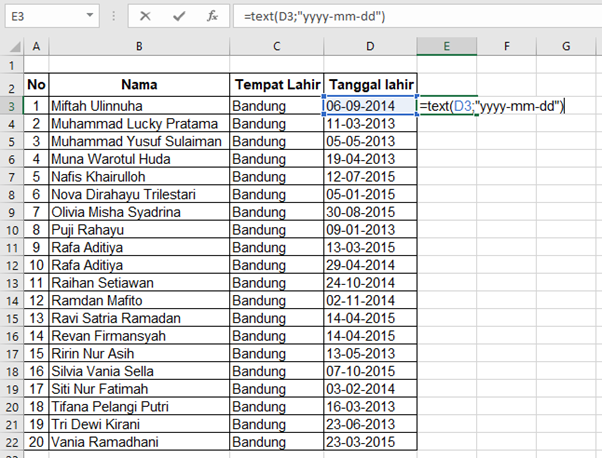Select row 3 header
This screenshot has height=458, width=602.
point(12,106)
